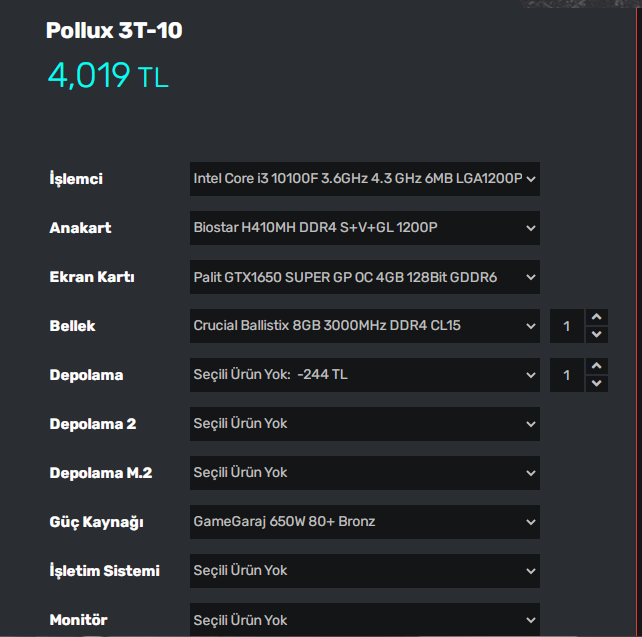Decrease Depolama quantity with down arrow
This screenshot has height=637, width=642.
click(x=597, y=383)
